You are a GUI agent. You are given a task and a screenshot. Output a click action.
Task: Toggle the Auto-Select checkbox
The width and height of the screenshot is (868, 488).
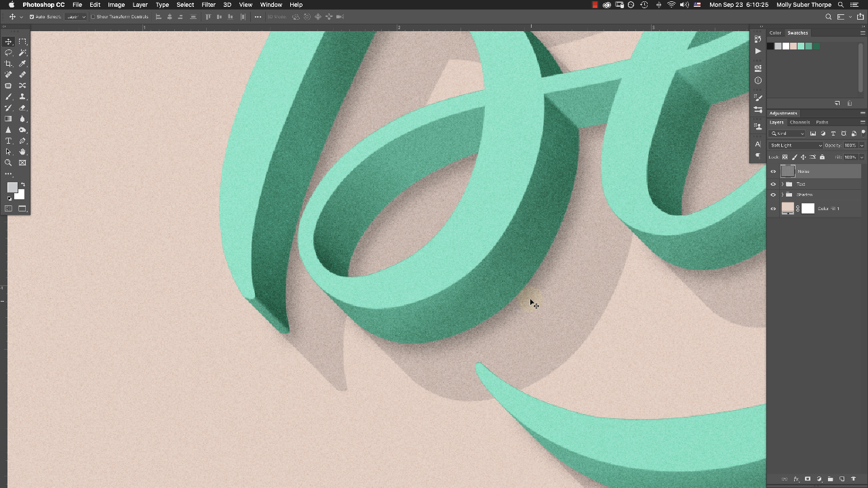32,17
